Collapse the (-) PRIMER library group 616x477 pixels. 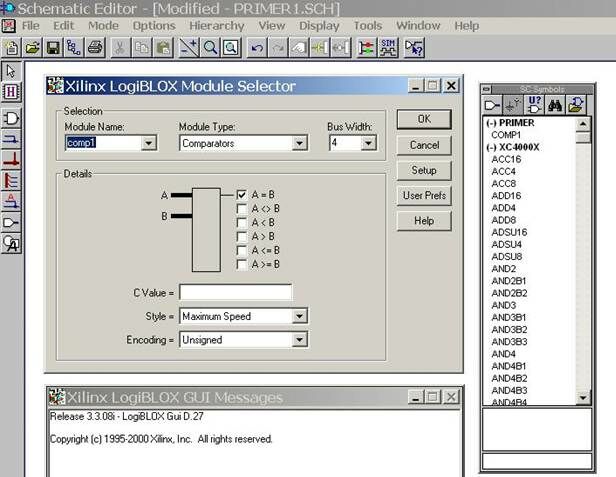[510, 123]
